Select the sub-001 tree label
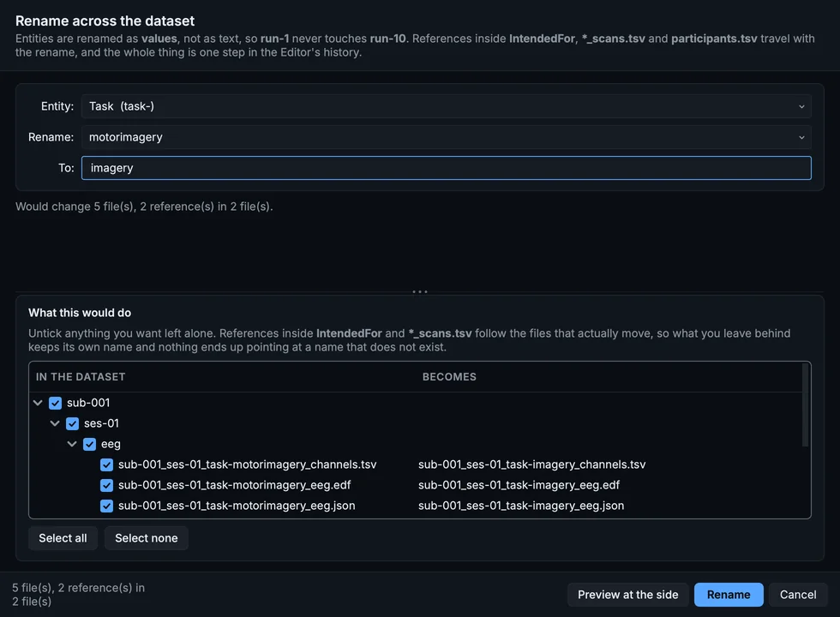Viewport: 840px width, 617px height. click(88, 403)
